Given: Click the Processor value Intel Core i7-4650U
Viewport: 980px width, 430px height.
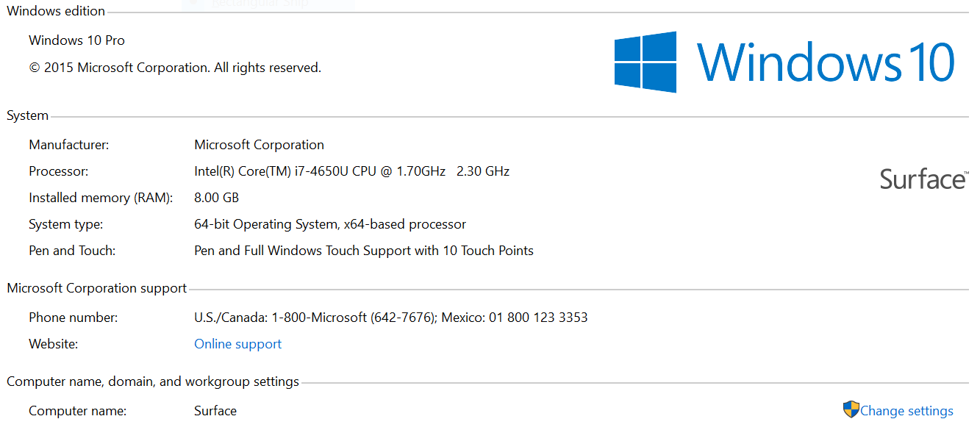Looking at the screenshot, I should (351, 171).
